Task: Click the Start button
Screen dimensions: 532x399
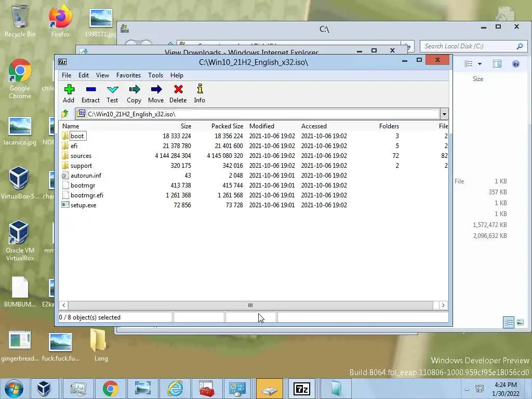Action: pyautogui.click(x=14, y=389)
